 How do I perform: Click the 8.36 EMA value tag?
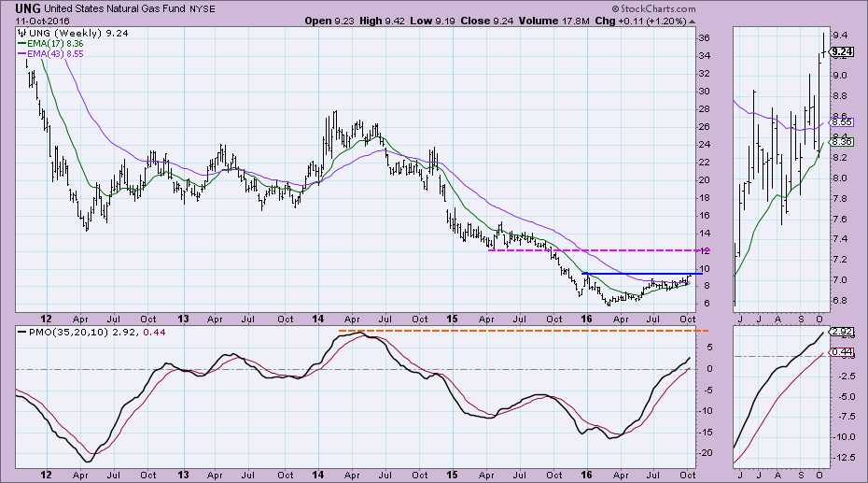coord(842,142)
